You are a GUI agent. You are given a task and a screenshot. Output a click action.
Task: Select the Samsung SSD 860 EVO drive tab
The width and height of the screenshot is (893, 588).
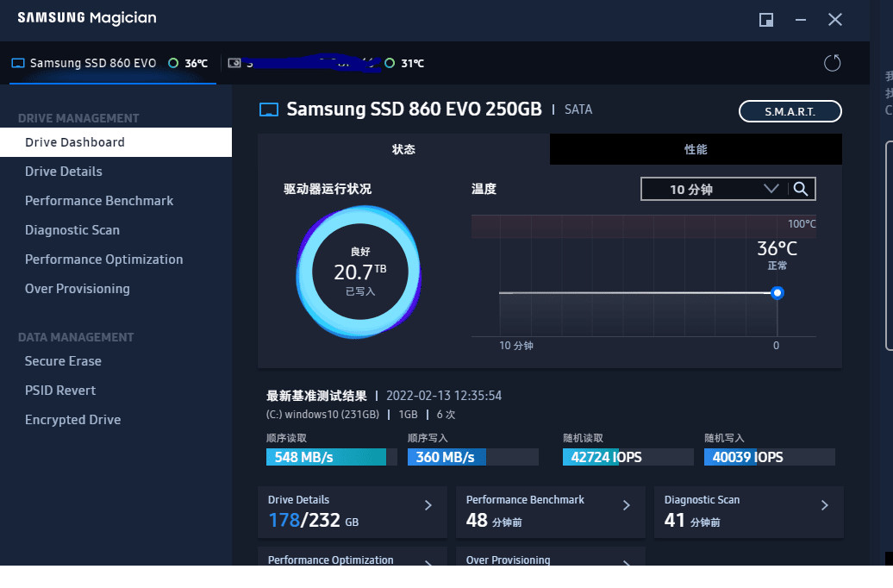113,63
